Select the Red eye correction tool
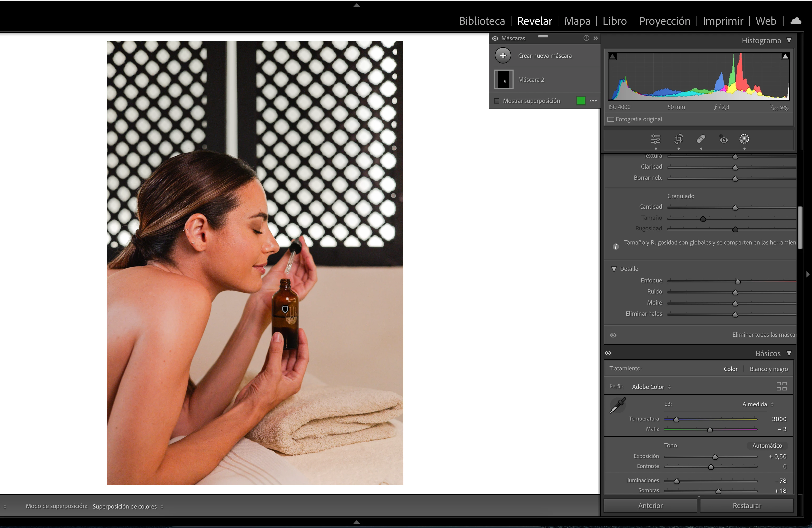 [723, 139]
